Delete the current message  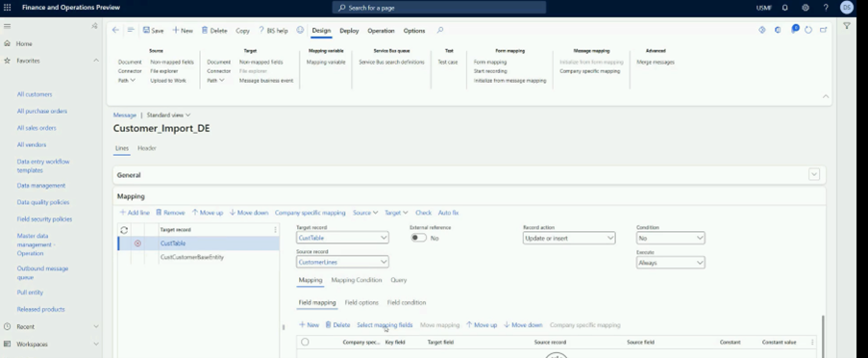(214, 31)
